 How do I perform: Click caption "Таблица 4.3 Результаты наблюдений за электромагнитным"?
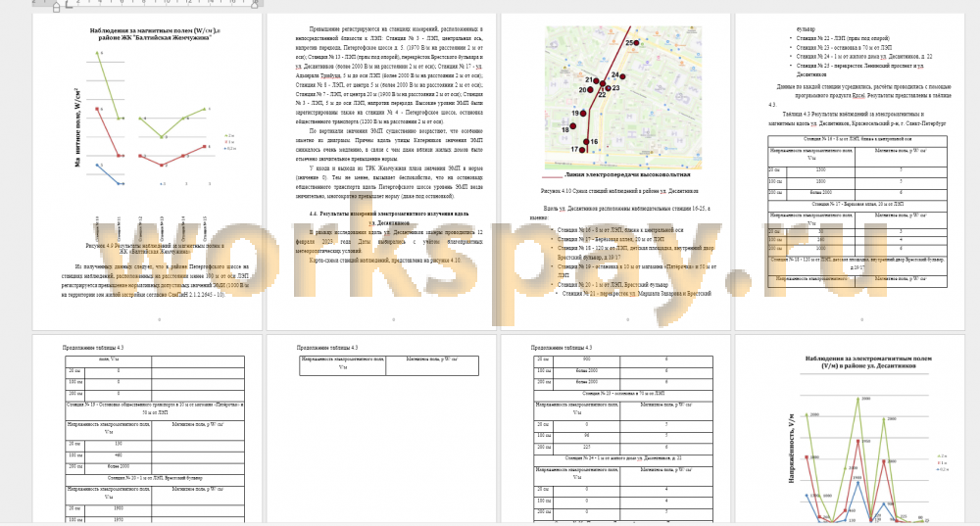[857, 119]
